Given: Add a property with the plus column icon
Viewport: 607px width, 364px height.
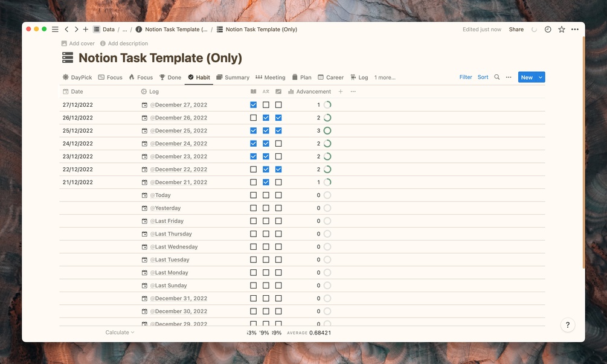Looking at the screenshot, I should 341,92.
